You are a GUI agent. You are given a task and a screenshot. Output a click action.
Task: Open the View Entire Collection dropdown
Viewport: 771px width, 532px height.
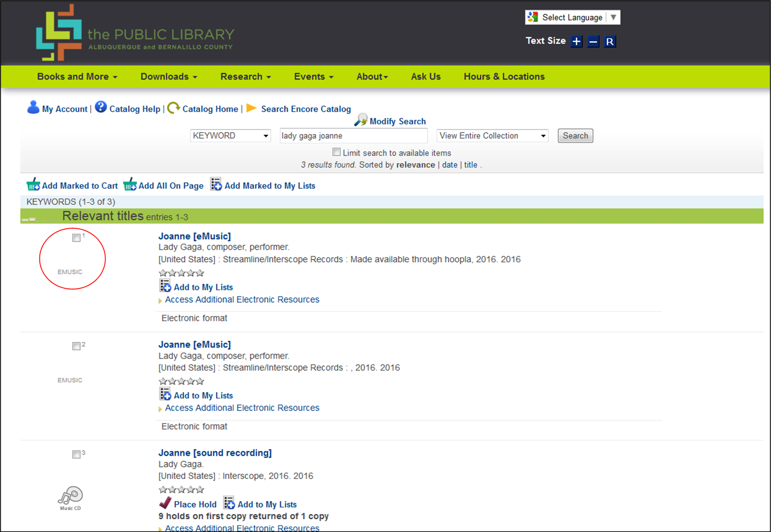pyautogui.click(x=492, y=136)
